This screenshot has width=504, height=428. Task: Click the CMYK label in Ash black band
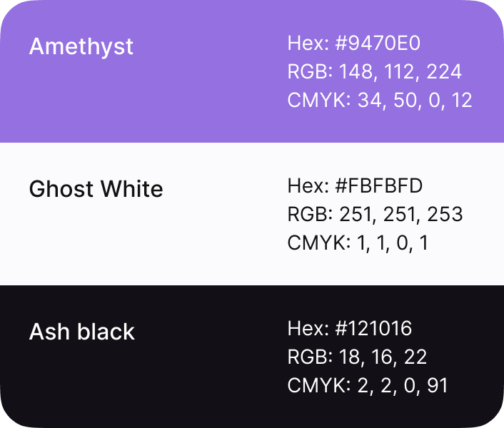[319, 385]
